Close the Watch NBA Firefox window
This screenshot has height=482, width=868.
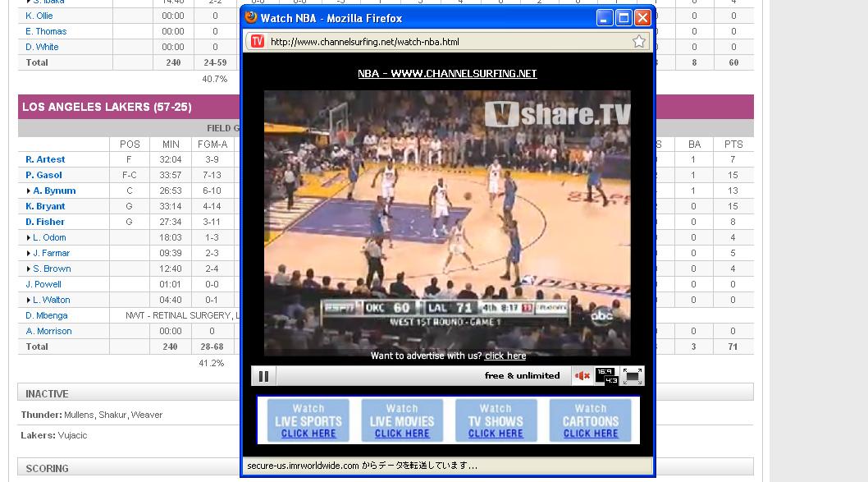642,18
